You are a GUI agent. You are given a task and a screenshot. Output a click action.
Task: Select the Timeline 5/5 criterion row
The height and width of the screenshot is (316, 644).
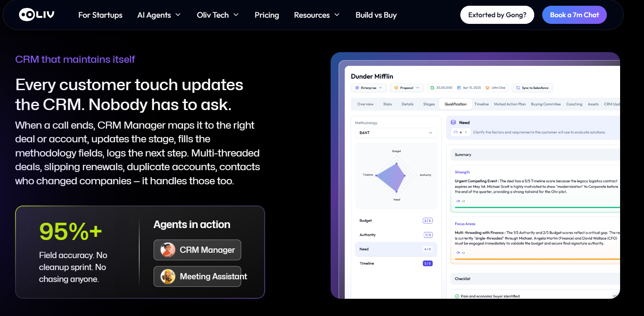coord(396,263)
